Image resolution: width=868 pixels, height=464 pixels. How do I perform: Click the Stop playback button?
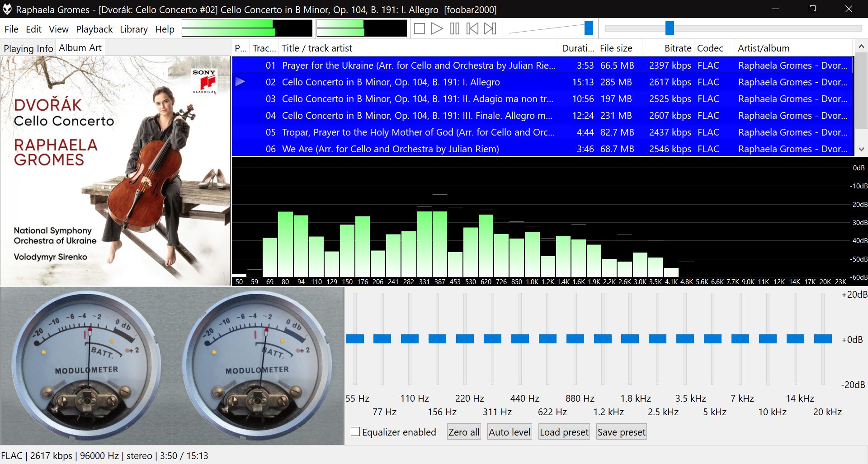(419, 29)
